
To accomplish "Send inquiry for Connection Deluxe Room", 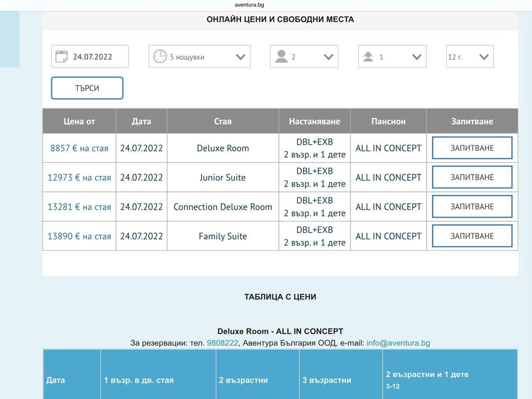I will (472, 207).
